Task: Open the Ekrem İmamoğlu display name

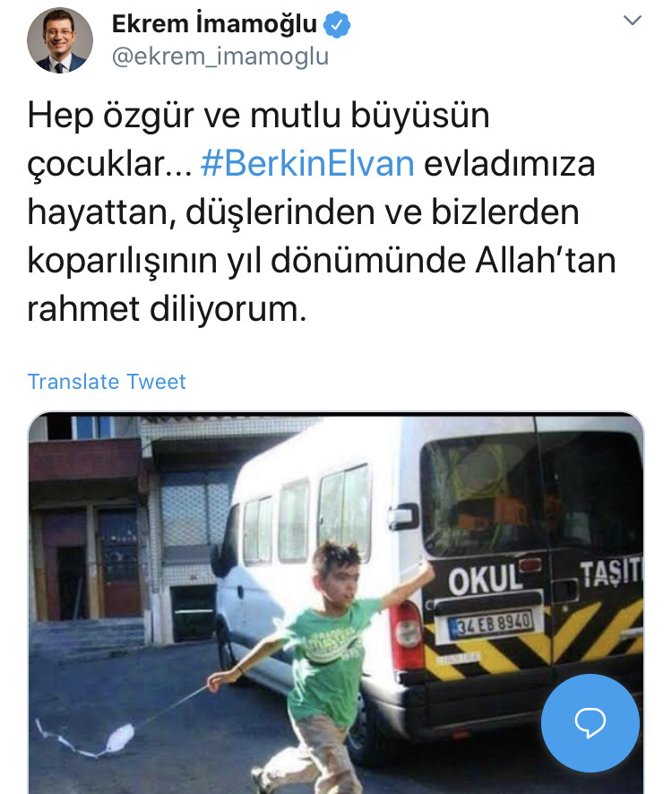Action: (214, 24)
